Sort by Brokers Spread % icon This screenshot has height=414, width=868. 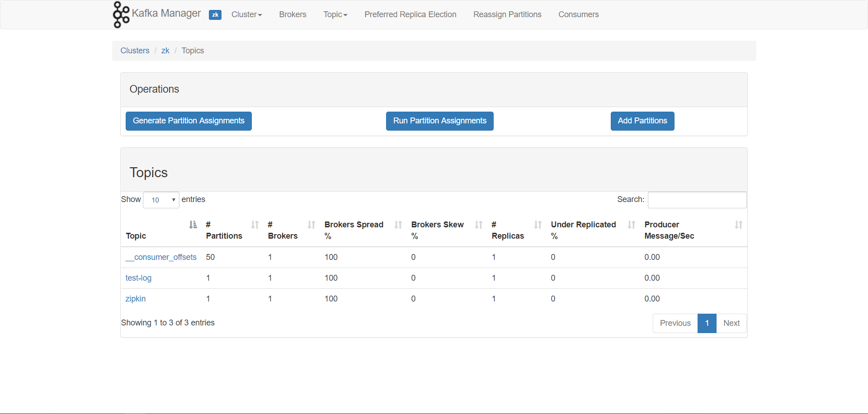[398, 225]
